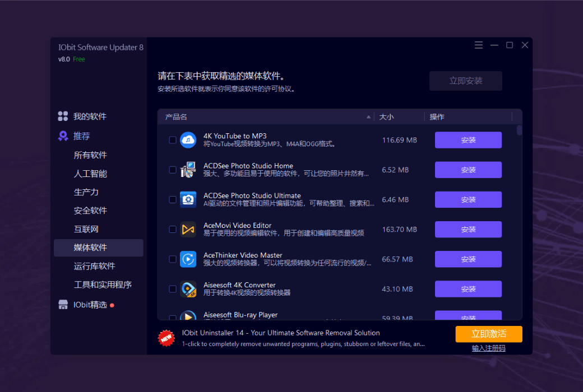Install 4K YouTube to MP3

(468, 140)
